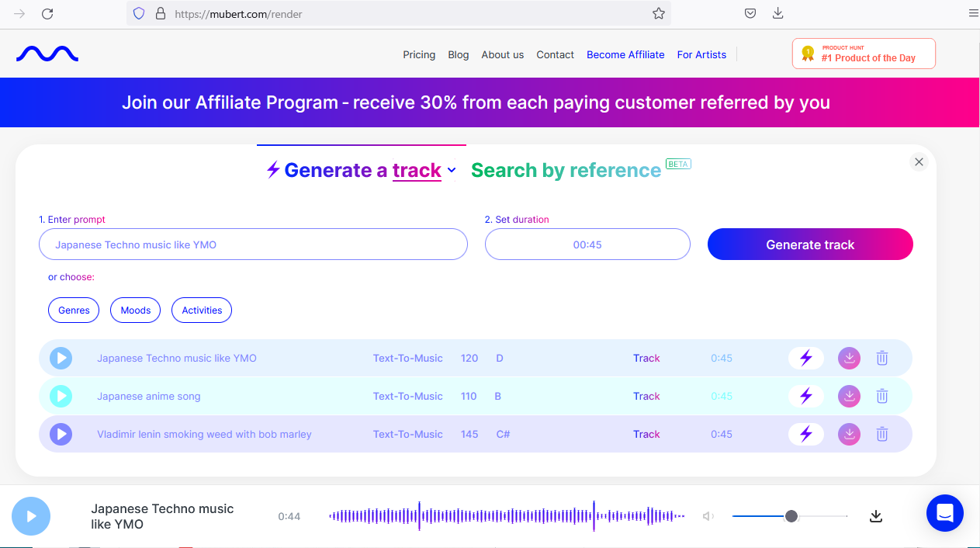
Task: Mute the player volume speaker icon
Action: (x=708, y=516)
